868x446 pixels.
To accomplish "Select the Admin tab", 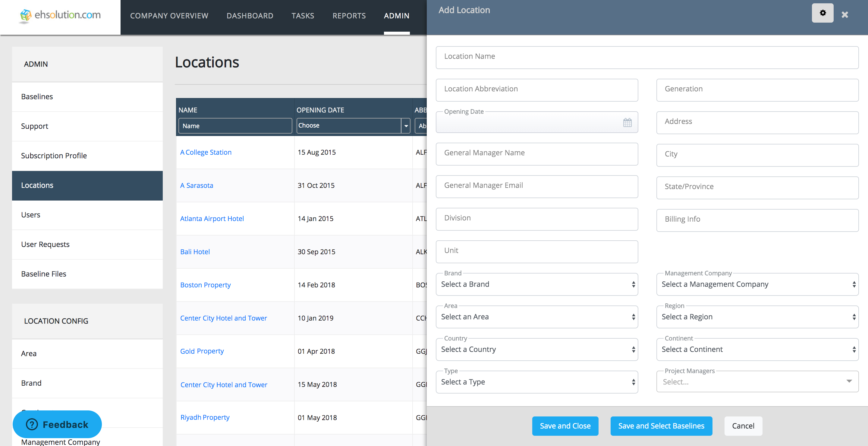I will coord(397,16).
